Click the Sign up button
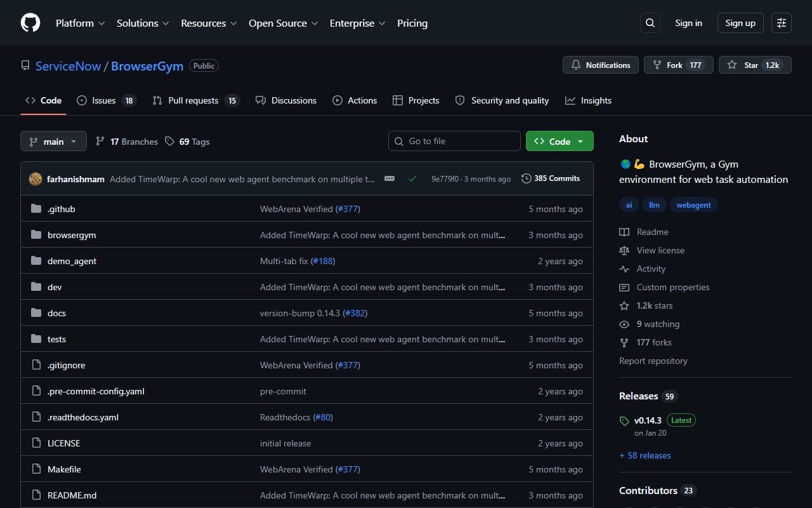The width and height of the screenshot is (812, 508). click(x=740, y=23)
